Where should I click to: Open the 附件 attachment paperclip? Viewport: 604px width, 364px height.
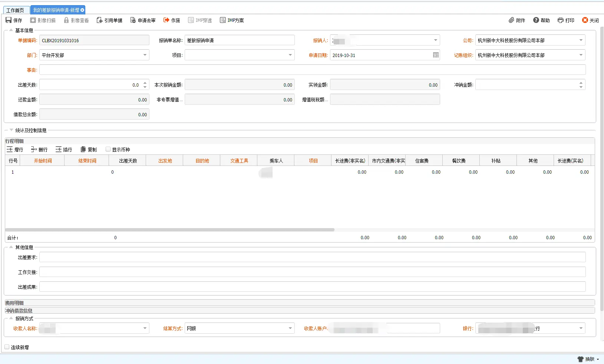pyautogui.click(x=511, y=20)
